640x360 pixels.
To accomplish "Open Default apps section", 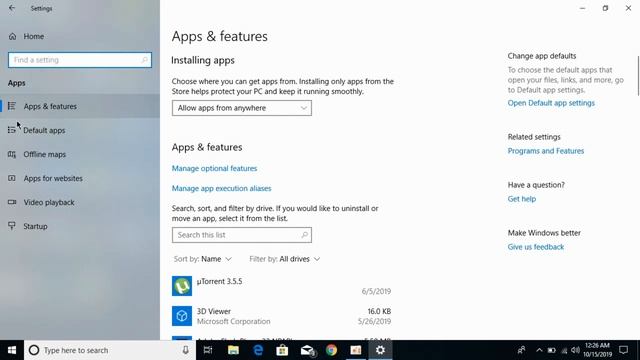I will (80, 130).
